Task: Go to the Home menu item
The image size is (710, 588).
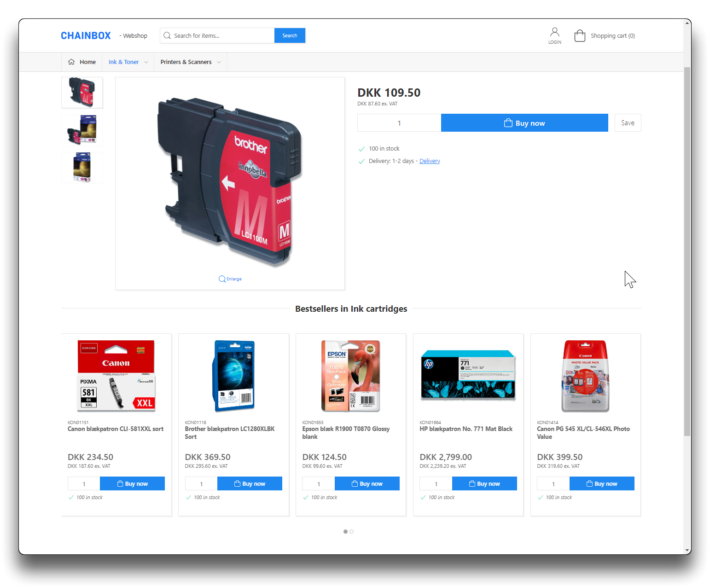Action: click(x=87, y=62)
